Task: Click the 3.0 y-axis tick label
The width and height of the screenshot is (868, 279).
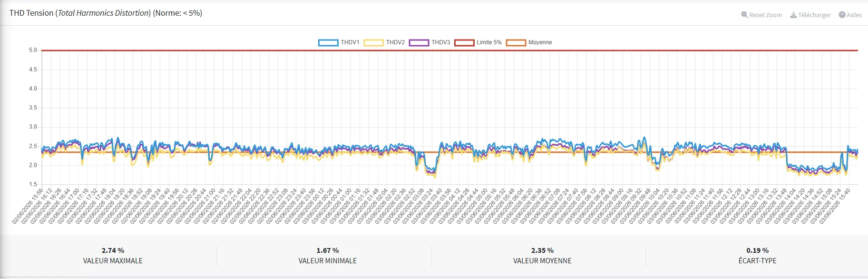Action: pyautogui.click(x=33, y=127)
